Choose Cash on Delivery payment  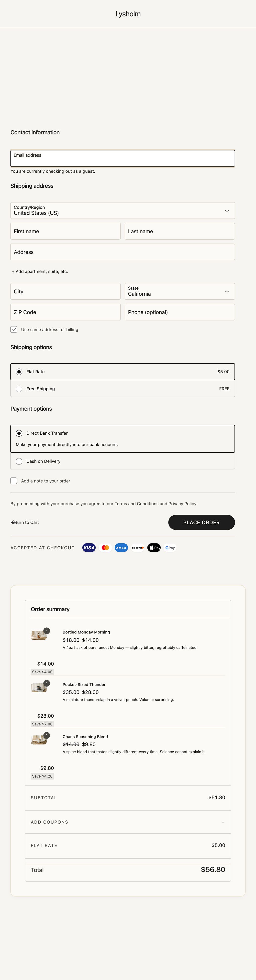pos(19,462)
